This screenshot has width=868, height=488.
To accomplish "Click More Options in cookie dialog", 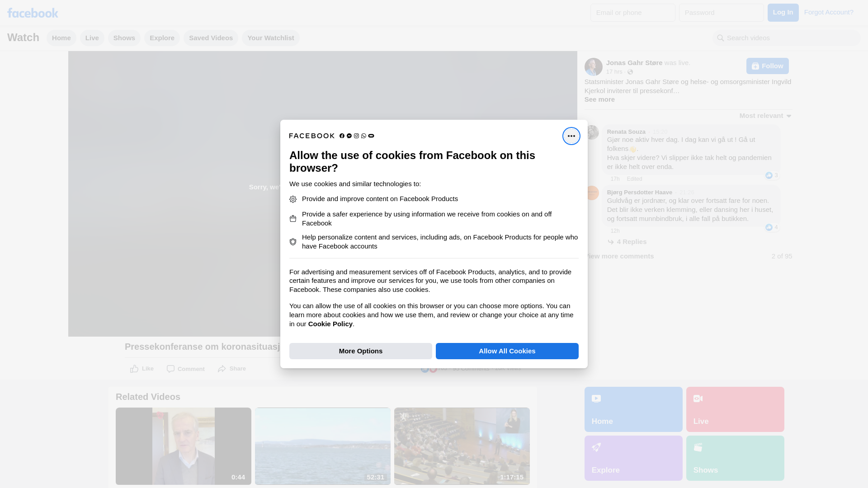I will click(x=361, y=351).
